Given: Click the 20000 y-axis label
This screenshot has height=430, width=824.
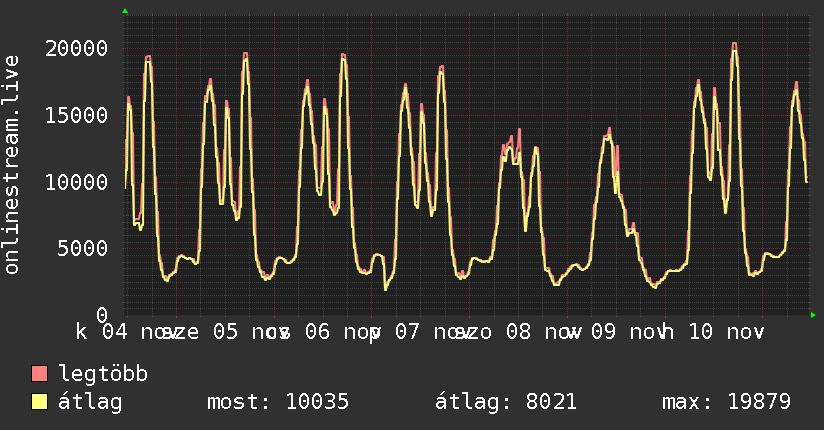Looking at the screenshot, I should click(x=77, y=49).
